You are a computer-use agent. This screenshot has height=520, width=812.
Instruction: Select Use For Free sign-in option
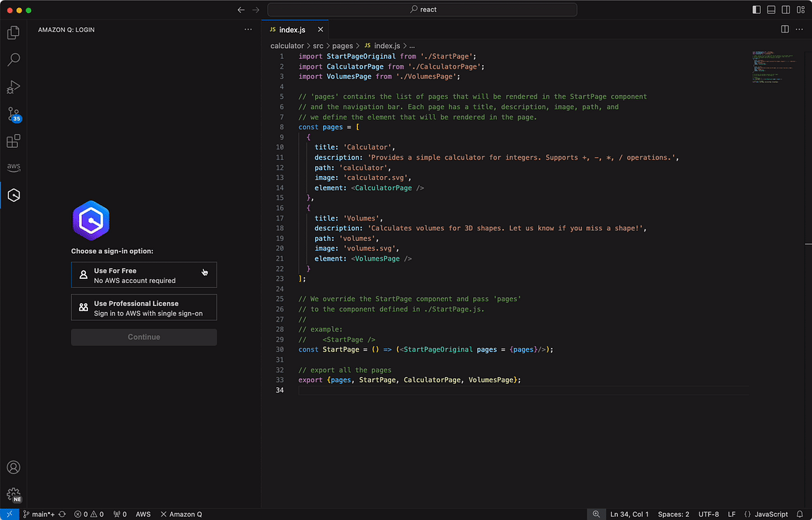(144, 275)
